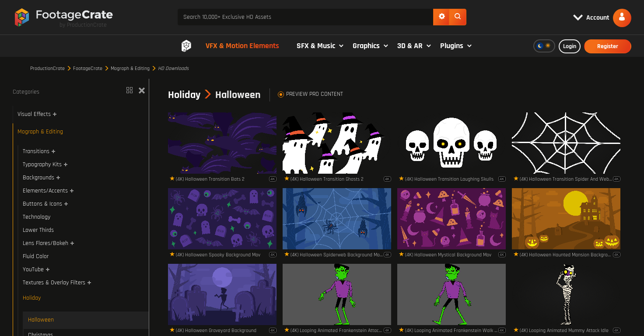
Task: Click 4K badge on Looping Animated Mummy Attack Idle
Action: point(616,330)
